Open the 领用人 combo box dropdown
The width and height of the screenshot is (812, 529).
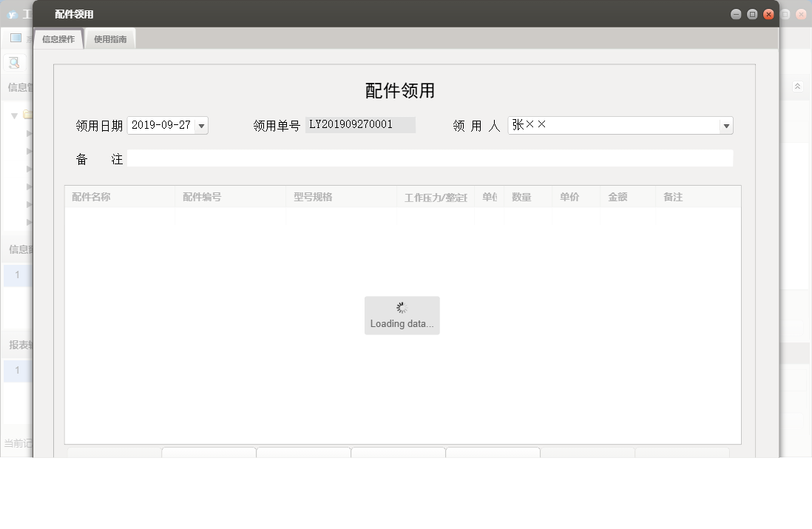(725, 125)
